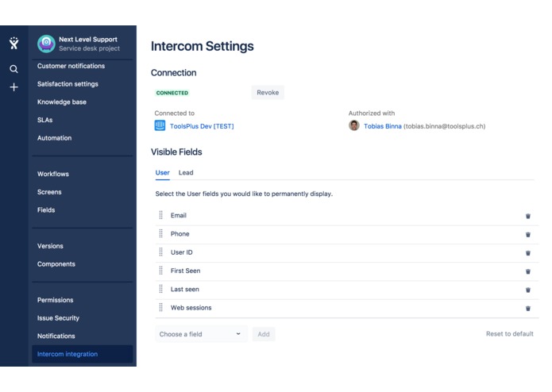Click the Next Level Support project avatar
552x392 pixels.
click(46, 44)
